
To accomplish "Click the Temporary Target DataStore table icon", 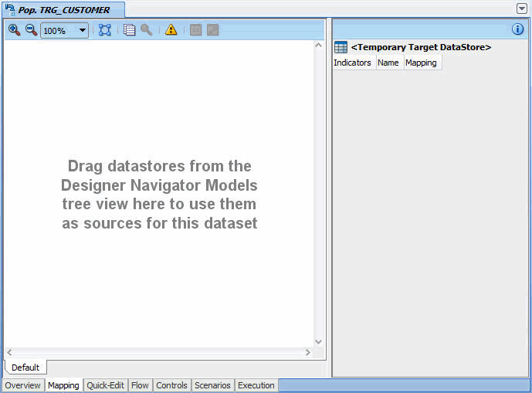I will 341,47.
